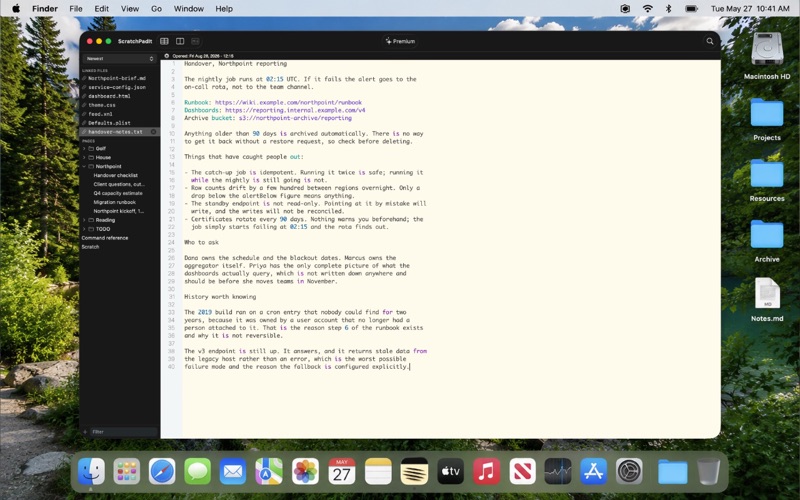Open Stocks from the Dock

tap(558, 471)
